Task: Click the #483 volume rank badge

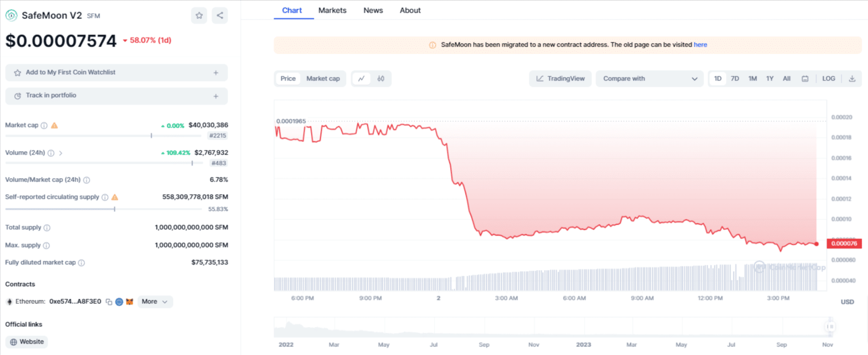Action: point(218,163)
